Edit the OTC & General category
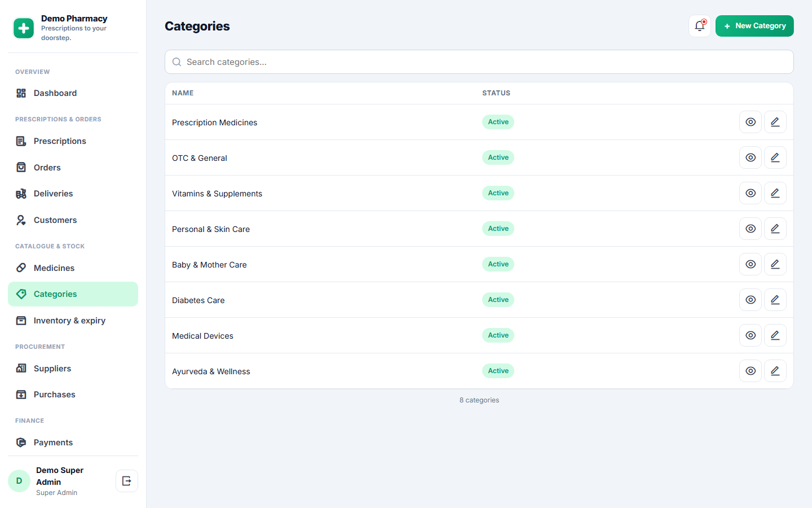The height and width of the screenshot is (508, 812). [775, 157]
